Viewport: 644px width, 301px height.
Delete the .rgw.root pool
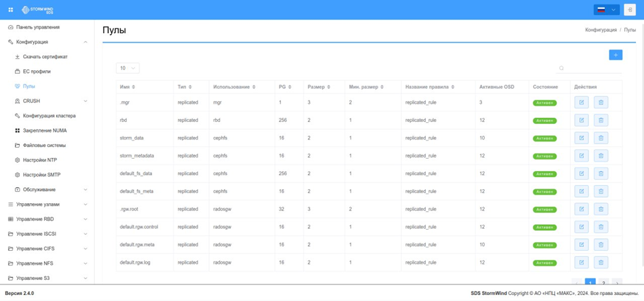(x=601, y=209)
